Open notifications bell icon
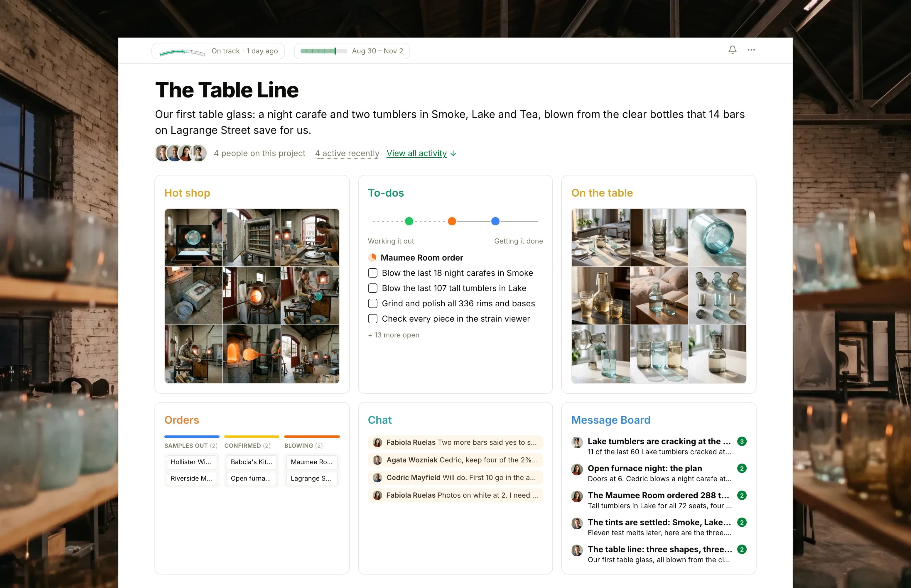This screenshot has height=588, width=911. coord(732,50)
